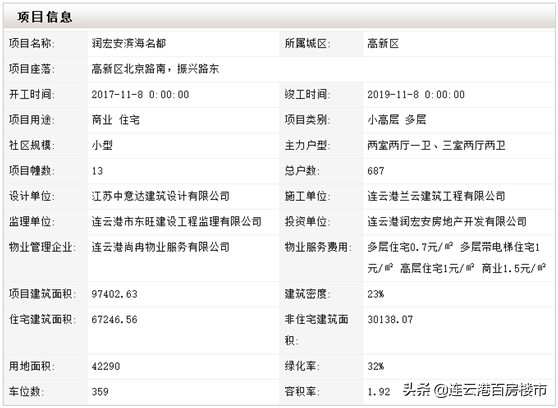Select community size value 小型
This screenshot has height=408, width=558.
click(102, 145)
